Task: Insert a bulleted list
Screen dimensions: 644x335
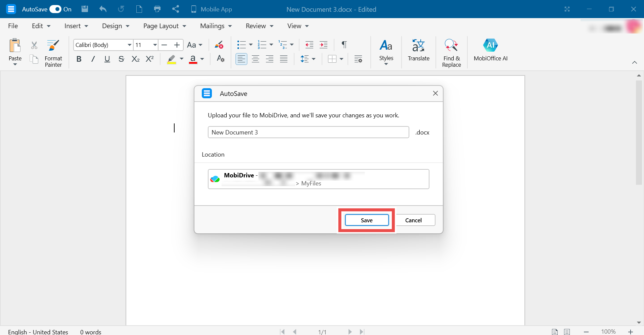Action: [x=241, y=45]
